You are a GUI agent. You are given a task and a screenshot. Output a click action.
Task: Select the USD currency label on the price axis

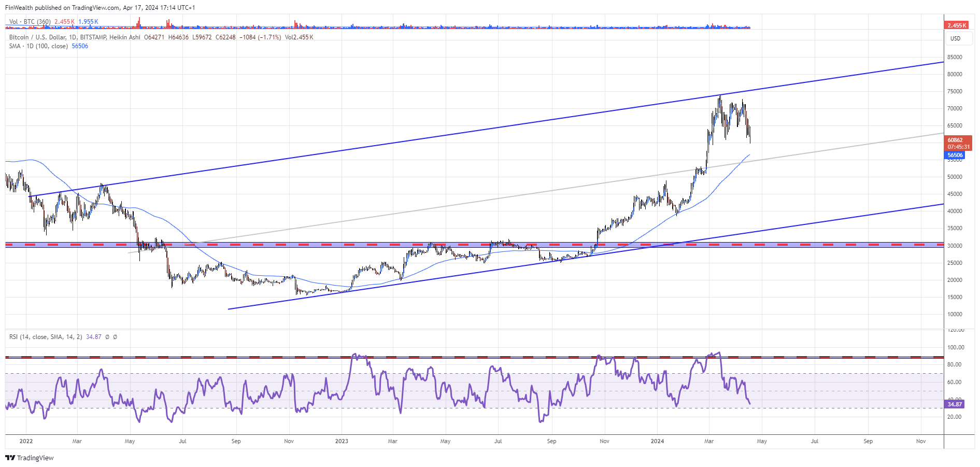pyautogui.click(x=955, y=38)
